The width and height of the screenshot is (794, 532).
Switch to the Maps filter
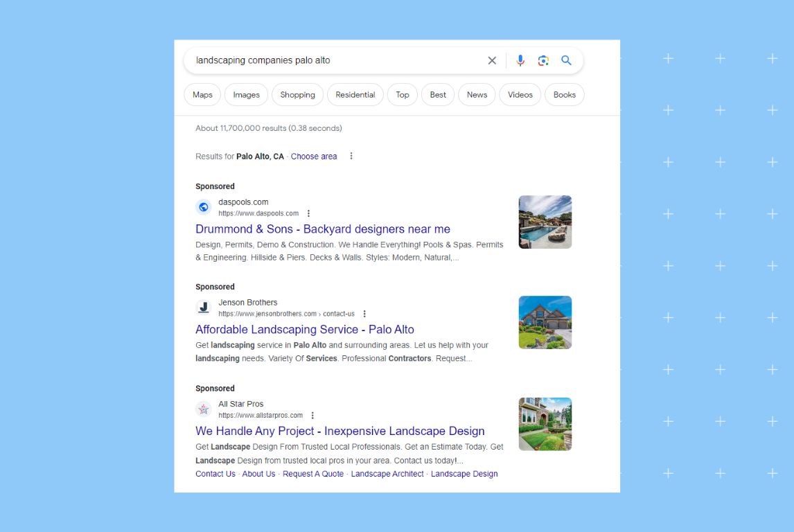202,95
